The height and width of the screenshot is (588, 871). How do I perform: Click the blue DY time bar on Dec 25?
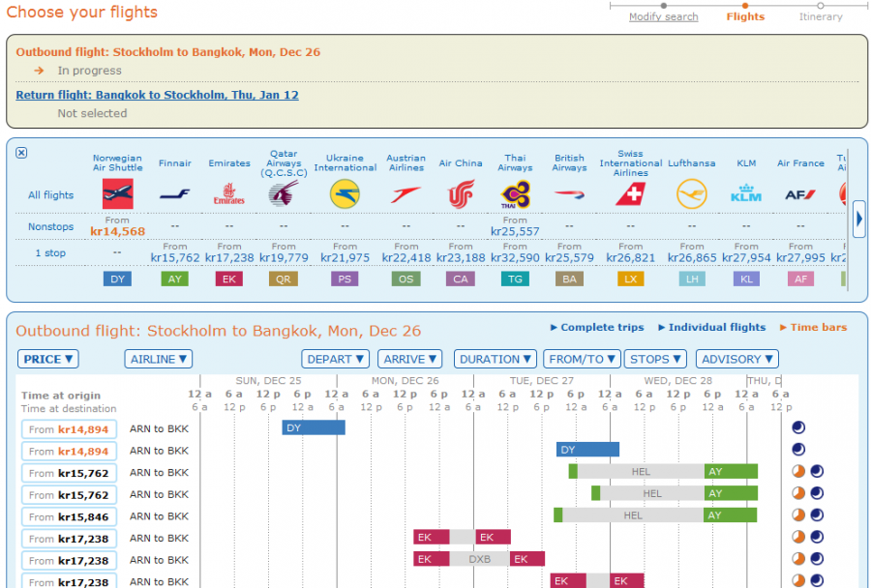point(313,427)
